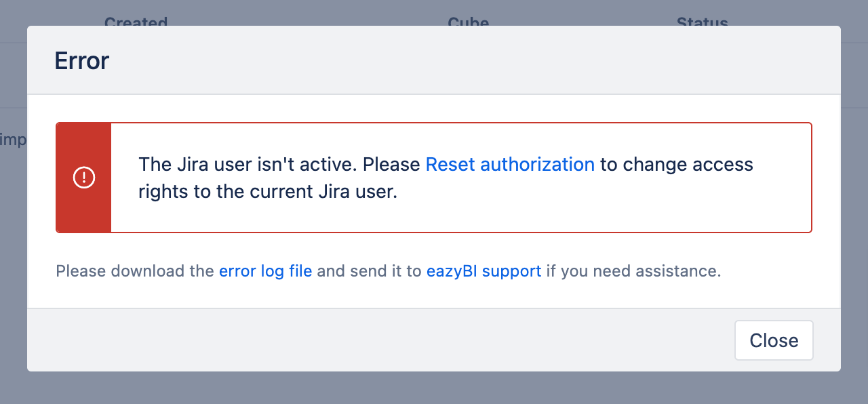Click the grey dialog footer left of Close

(x=380, y=340)
